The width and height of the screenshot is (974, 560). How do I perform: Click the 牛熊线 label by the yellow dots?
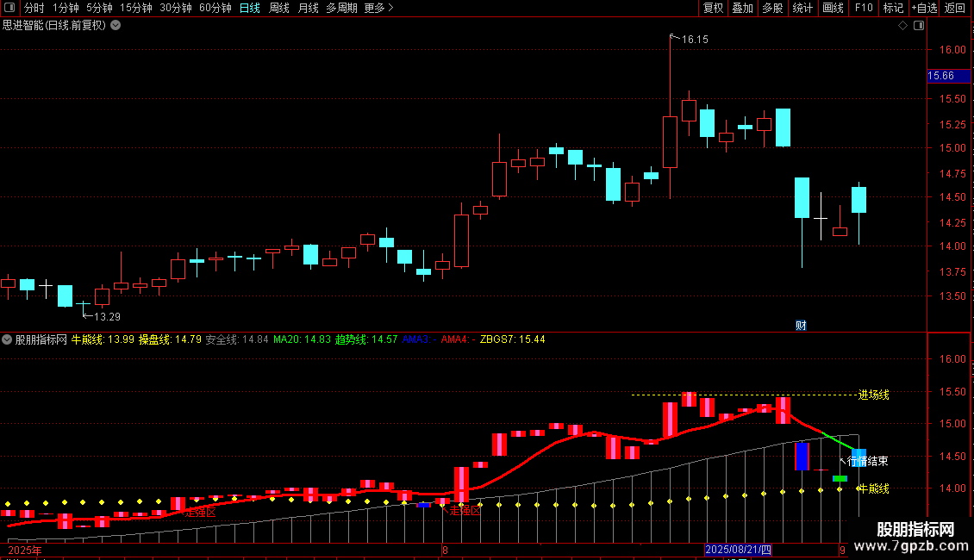(873, 488)
